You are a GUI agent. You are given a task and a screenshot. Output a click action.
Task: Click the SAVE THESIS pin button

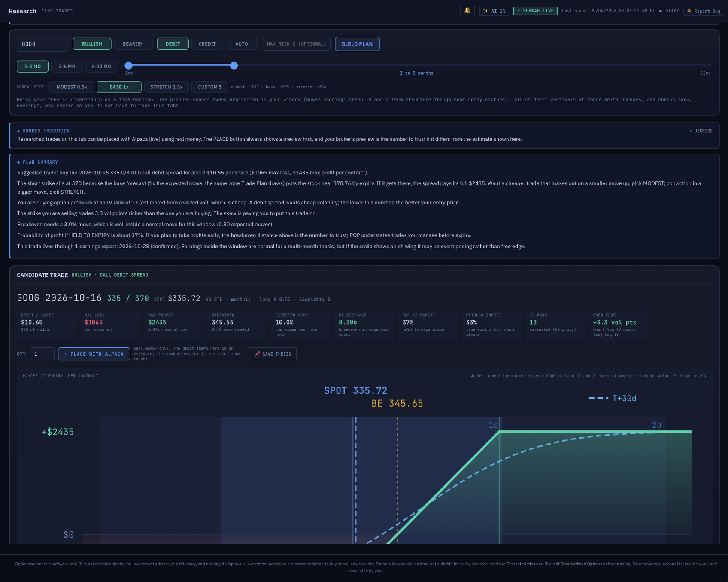pyautogui.click(x=273, y=354)
